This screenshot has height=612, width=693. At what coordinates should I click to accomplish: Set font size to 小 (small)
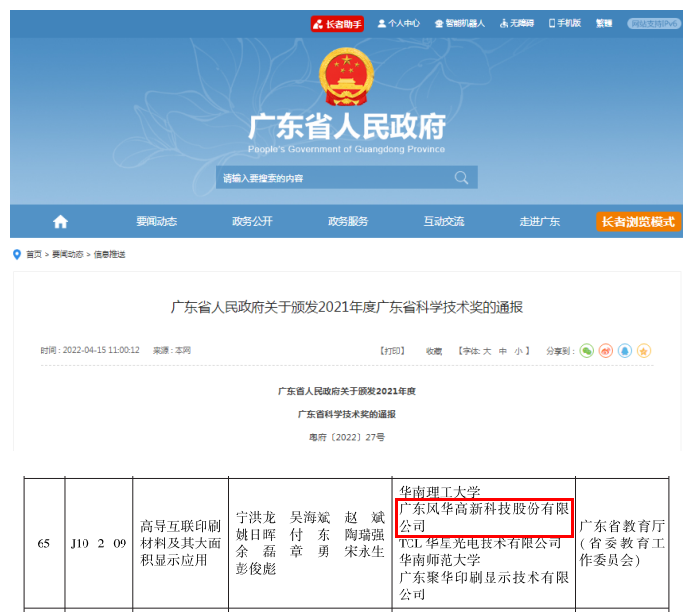(x=518, y=351)
